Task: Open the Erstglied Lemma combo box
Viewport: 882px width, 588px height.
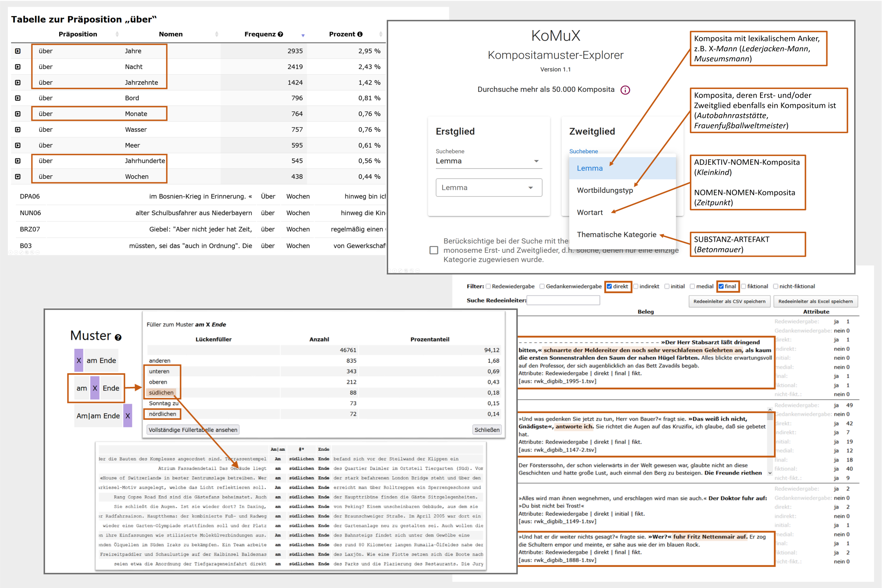Action: point(488,188)
